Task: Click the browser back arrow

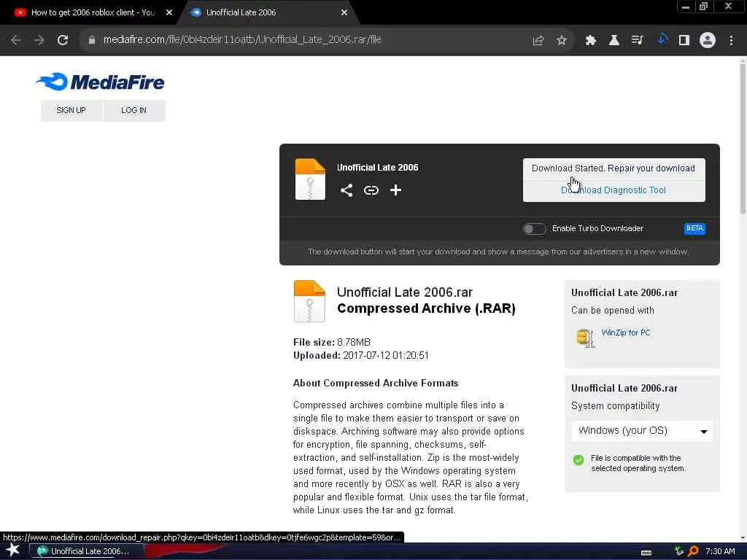Action: [16, 40]
